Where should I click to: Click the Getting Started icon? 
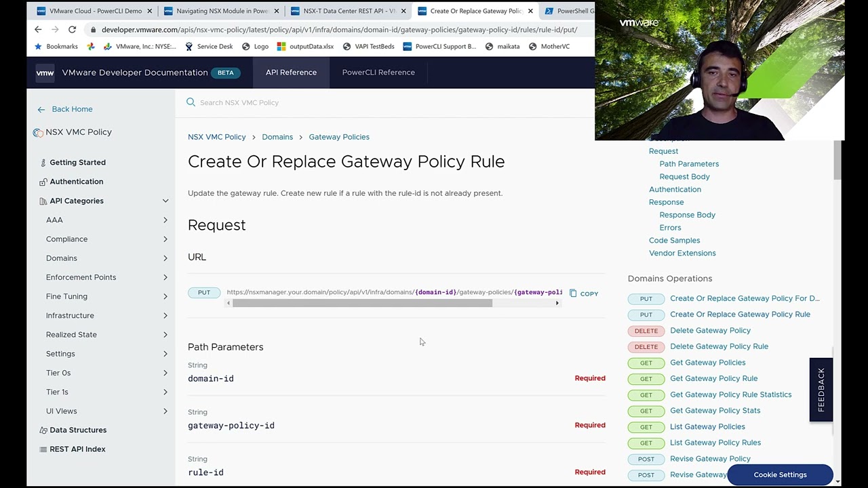pos(43,163)
